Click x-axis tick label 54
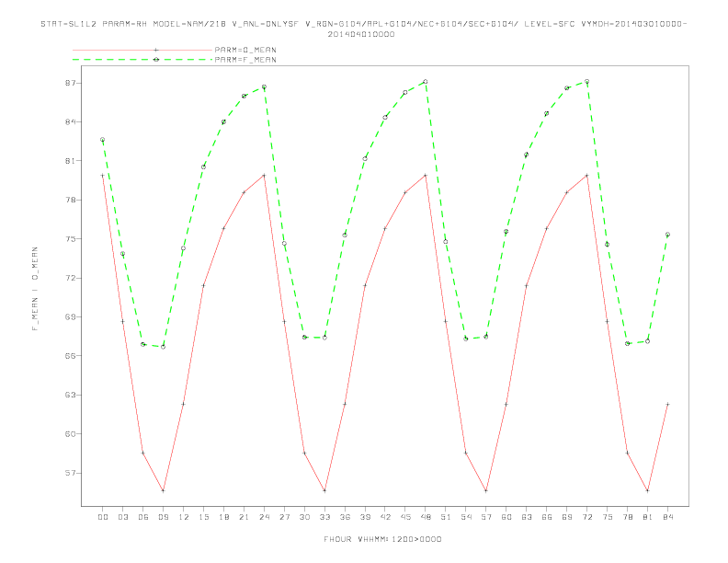 (466, 517)
